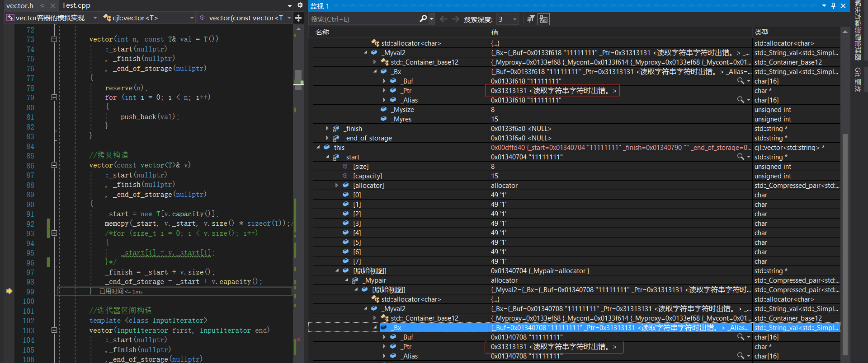Viewport: 868px width, 363px height.
Task: Click the elapsed time hint 已用时间 <= 1ms
Action: point(121,292)
